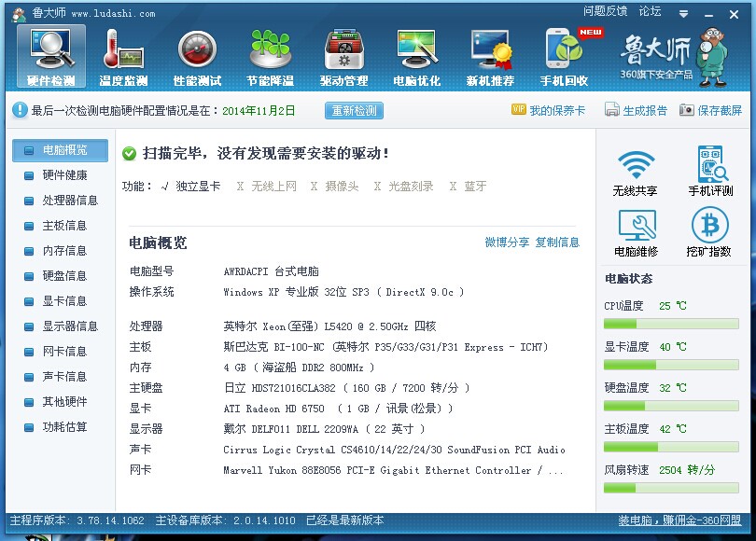Click the Marvell Yukon network card value
The width and height of the screenshot is (756, 541).
(394, 470)
